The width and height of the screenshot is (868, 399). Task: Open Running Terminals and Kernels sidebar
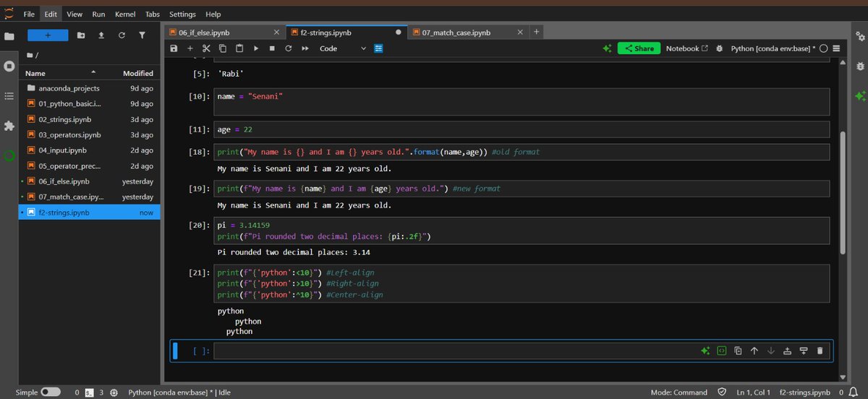[x=9, y=66]
